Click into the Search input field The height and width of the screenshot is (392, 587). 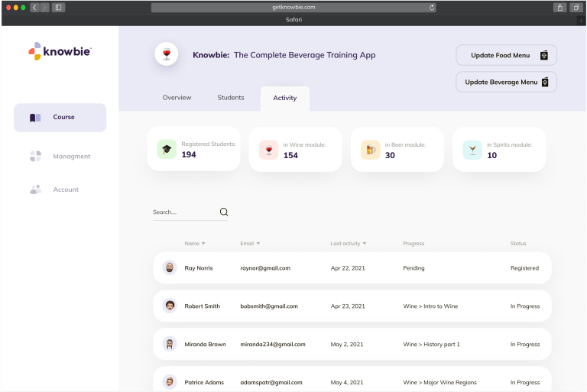click(183, 212)
